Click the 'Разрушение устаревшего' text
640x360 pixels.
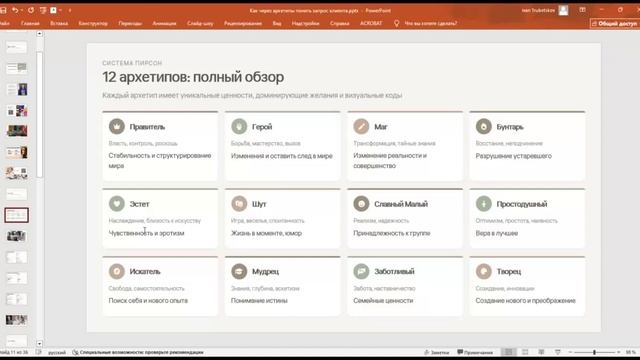[513, 156]
